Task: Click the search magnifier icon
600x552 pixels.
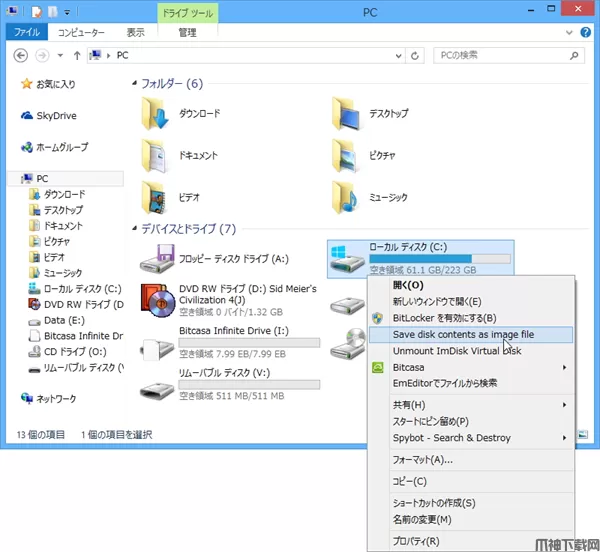Action: click(x=574, y=55)
